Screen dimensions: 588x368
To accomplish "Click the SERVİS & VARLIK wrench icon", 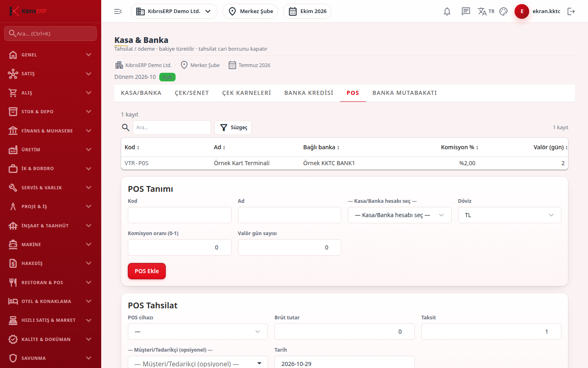I will click(x=13, y=188).
